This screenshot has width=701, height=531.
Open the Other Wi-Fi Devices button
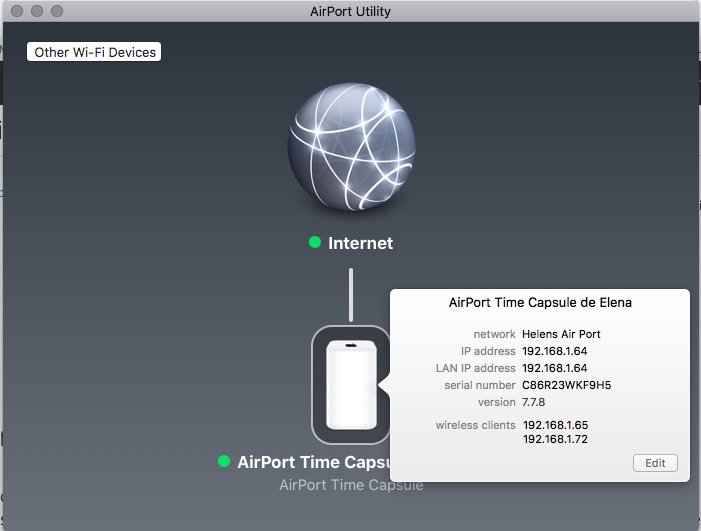[x=94, y=52]
